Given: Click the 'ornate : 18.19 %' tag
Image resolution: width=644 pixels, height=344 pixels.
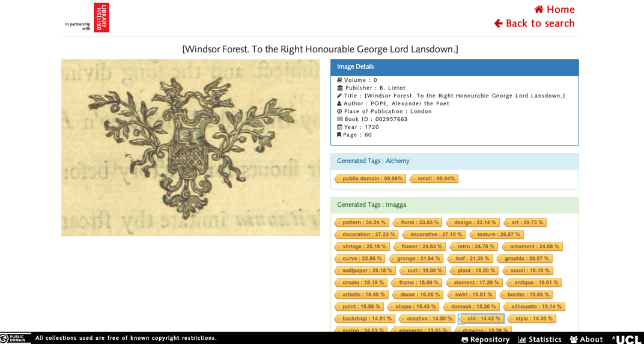Looking at the screenshot, I should click(362, 283).
